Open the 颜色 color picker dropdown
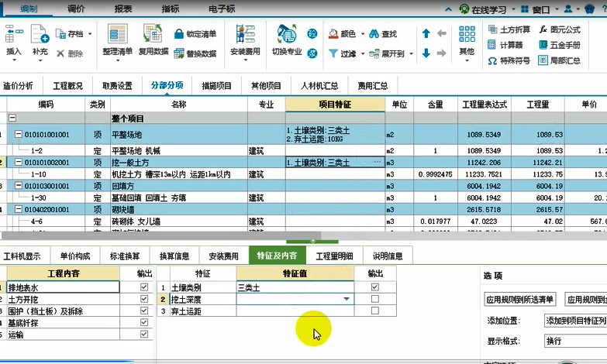Image resolution: width=607 pixels, height=364 pixels. (346, 34)
